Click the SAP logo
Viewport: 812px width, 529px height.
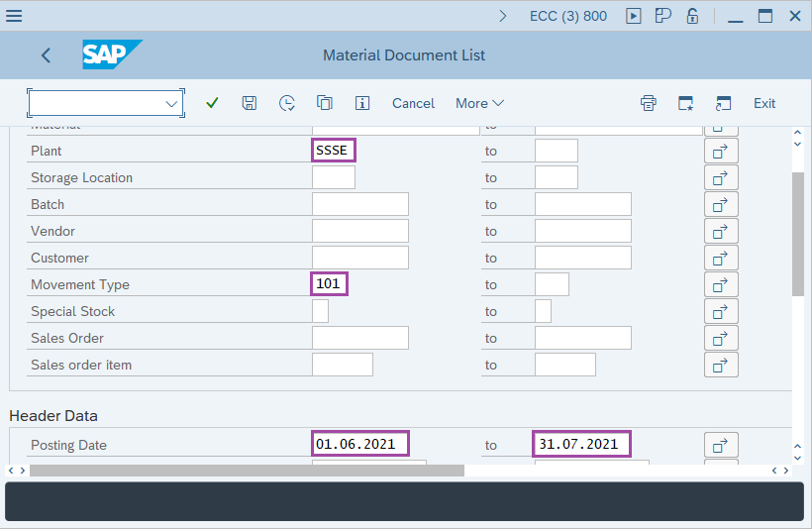coord(112,54)
